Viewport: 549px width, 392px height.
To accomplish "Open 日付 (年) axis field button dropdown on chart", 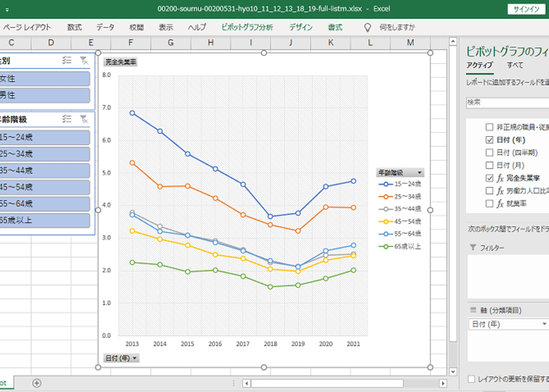I will click(x=135, y=358).
